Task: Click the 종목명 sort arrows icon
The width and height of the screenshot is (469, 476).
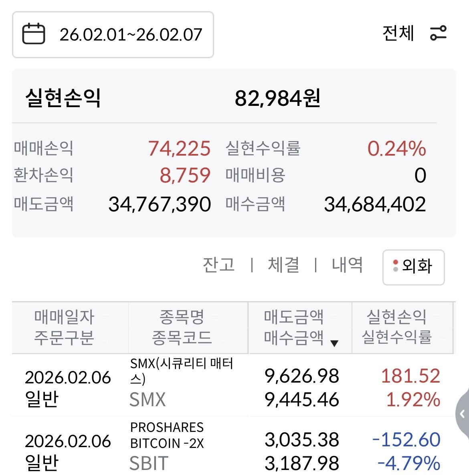Action: [x=215, y=317]
